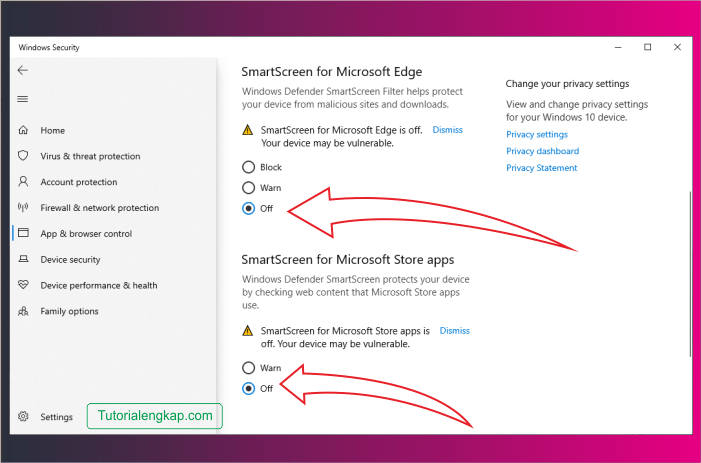Click the Account protection person icon
701x463 pixels.
click(x=23, y=181)
